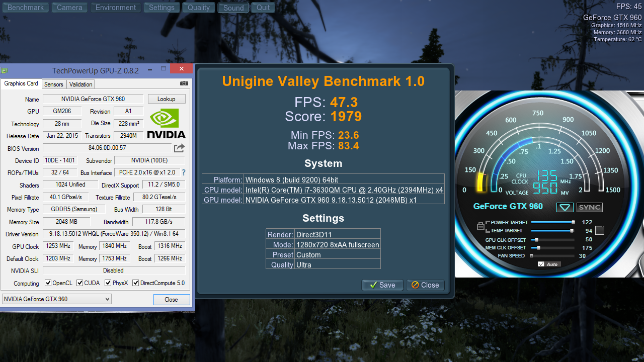Click the Driver Version field
644x362 pixels.
tap(114, 234)
